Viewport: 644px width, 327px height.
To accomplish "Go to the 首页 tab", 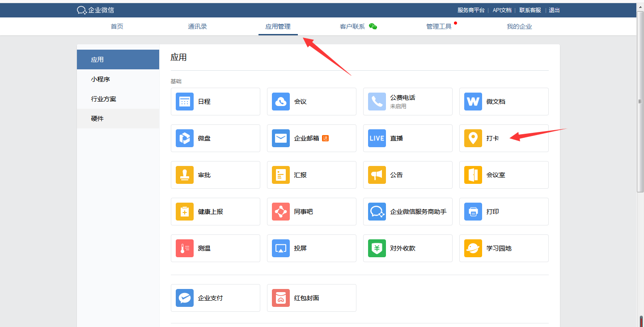I will click(117, 26).
